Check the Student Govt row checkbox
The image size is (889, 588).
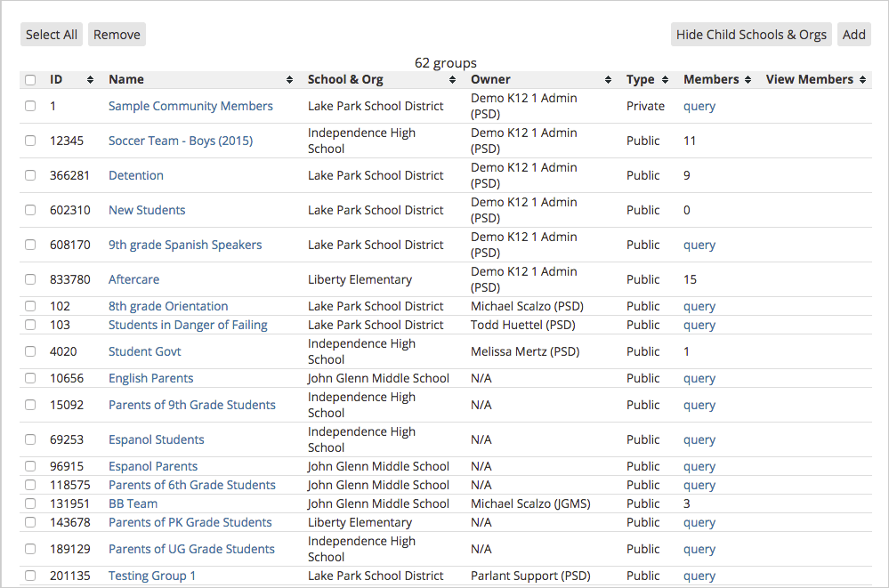(x=30, y=351)
